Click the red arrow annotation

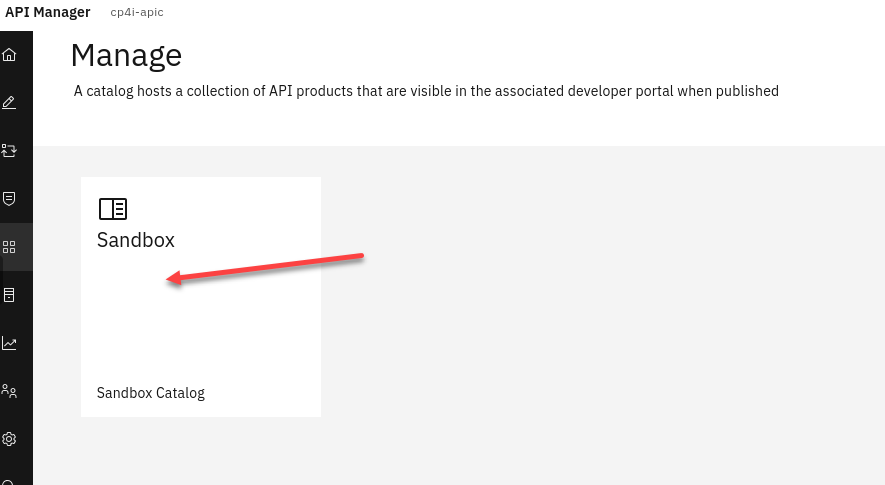(x=266, y=268)
